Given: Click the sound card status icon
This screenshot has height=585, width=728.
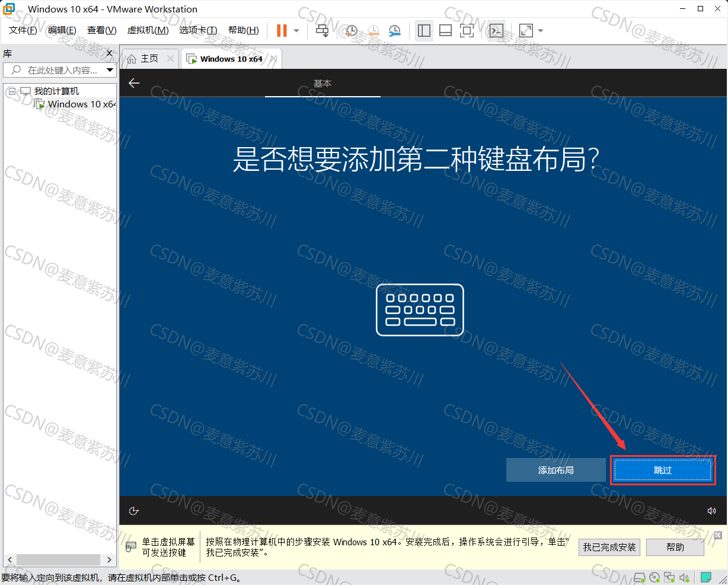Looking at the screenshot, I should pyautogui.click(x=684, y=577).
